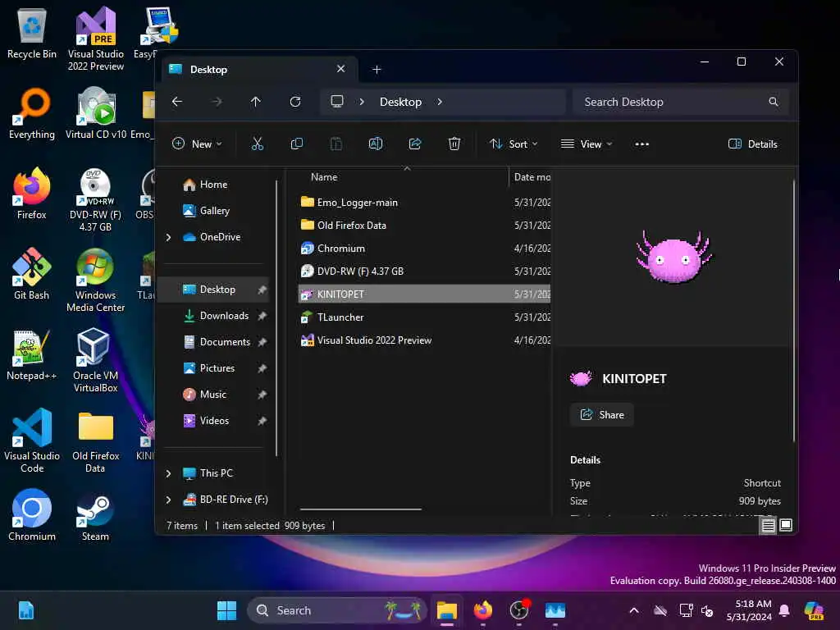
Task: Select the Desktop tab title
Action: [208, 70]
